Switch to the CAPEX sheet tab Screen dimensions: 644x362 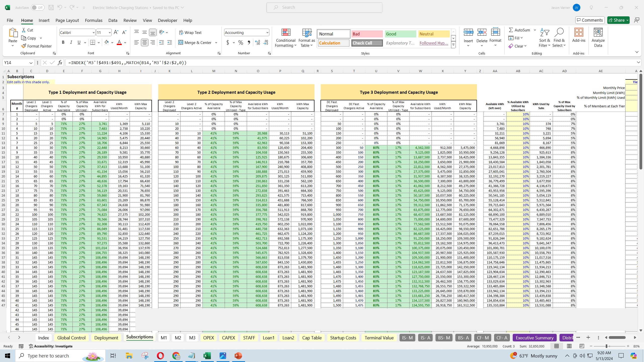point(228,338)
